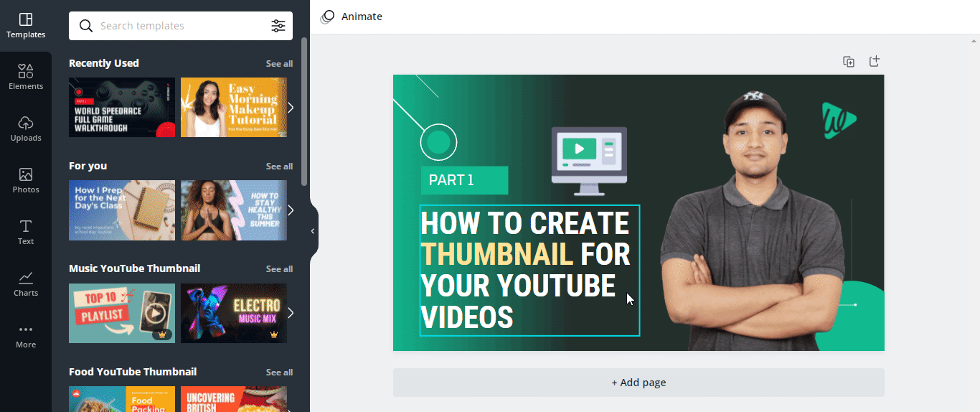The width and height of the screenshot is (980, 412).
Task: Click See all for Recently Used
Action: point(279,64)
